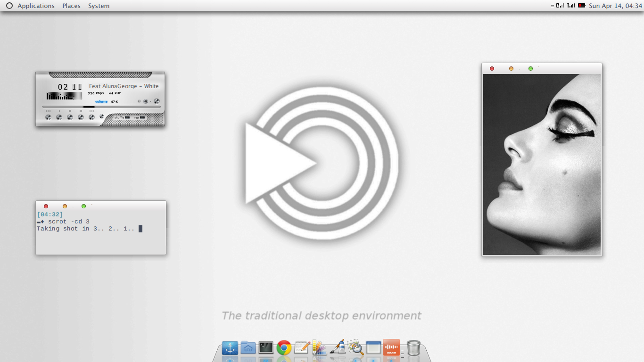Click the scrolling title 'Feat AlunaGeorge – White'
This screenshot has width=644, height=362.
tap(124, 86)
